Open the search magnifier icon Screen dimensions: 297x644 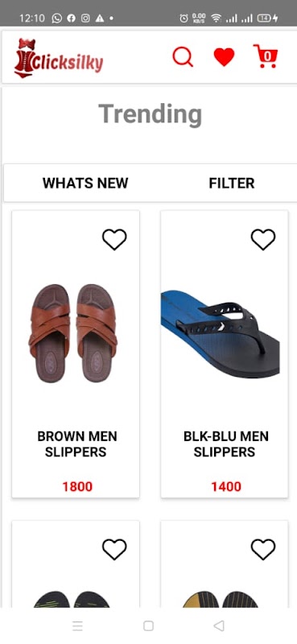[x=183, y=56]
